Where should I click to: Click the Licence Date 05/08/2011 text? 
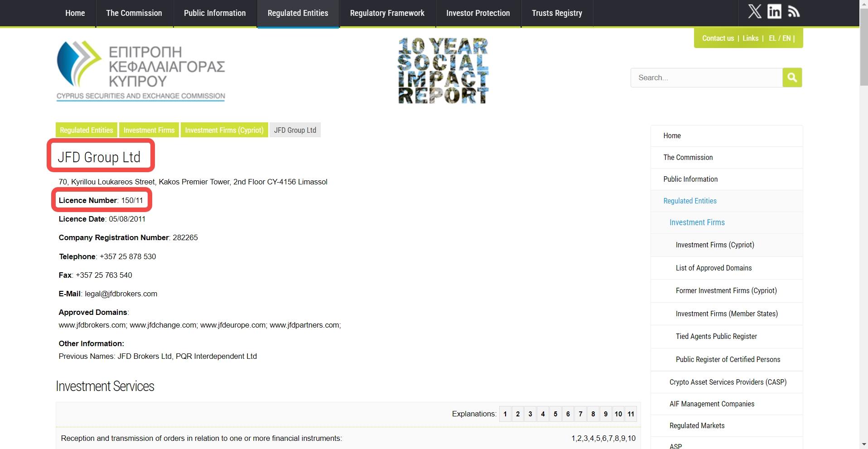(102, 219)
